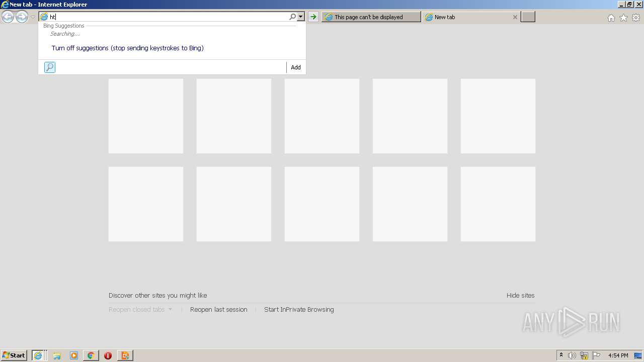The image size is (644, 362).
Task: Click 'Reopen last session' link
Action: pyautogui.click(x=219, y=310)
